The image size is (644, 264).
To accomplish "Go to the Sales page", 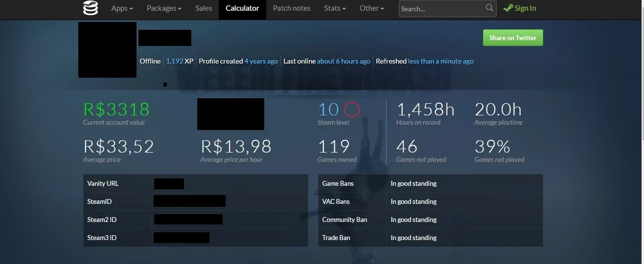I will [x=204, y=8].
